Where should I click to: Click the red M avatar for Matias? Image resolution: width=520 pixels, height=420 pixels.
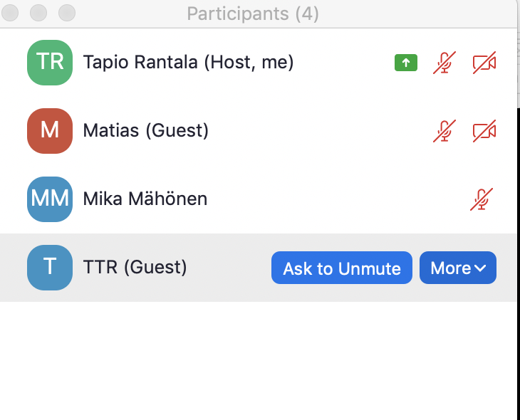pyautogui.click(x=50, y=131)
